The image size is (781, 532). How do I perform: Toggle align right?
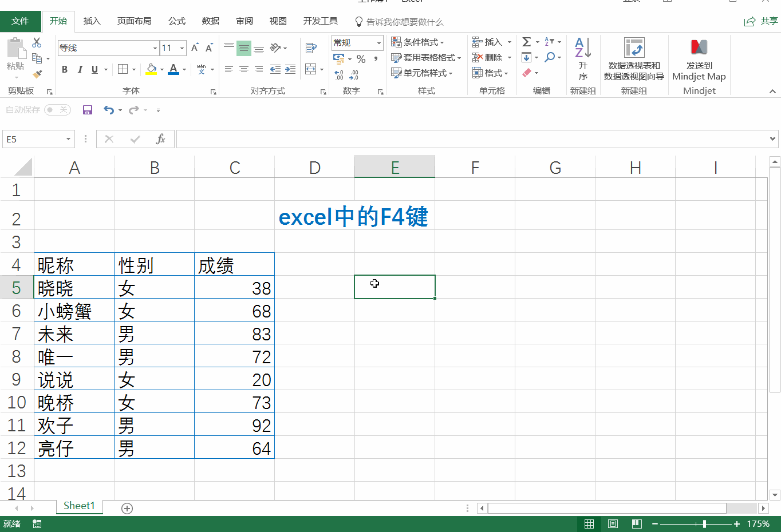(259, 69)
